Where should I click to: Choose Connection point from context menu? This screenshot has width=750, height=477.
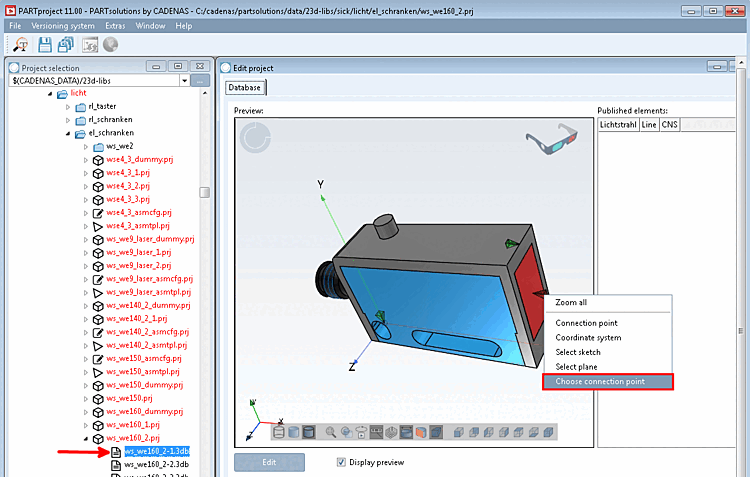(586, 323)
